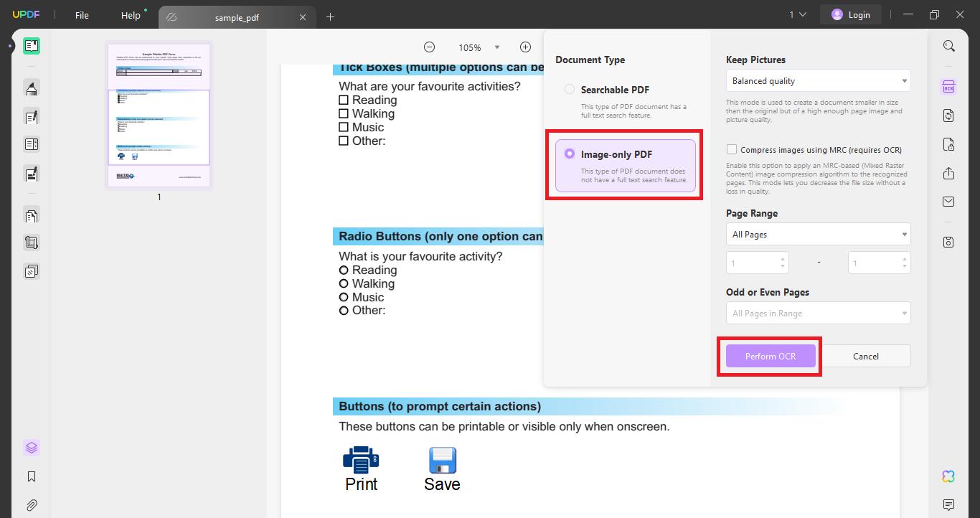Switch to the sample_pdf tab
Viewport: 980px width, 518px height.
(237, 17)
